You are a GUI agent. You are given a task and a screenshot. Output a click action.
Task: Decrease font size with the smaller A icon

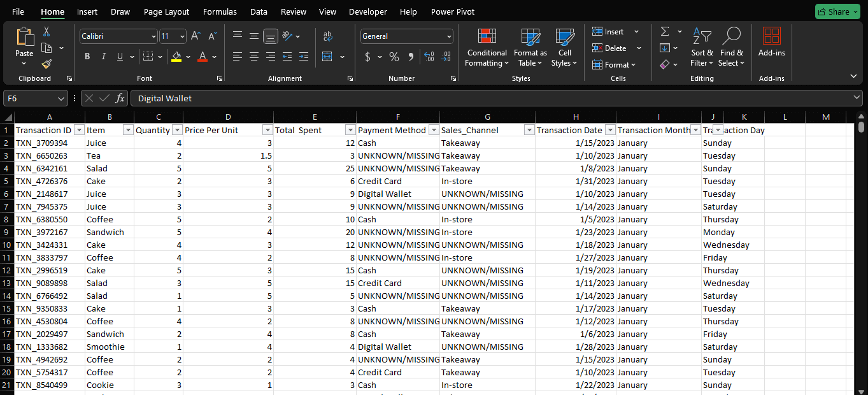click(212, 36)
